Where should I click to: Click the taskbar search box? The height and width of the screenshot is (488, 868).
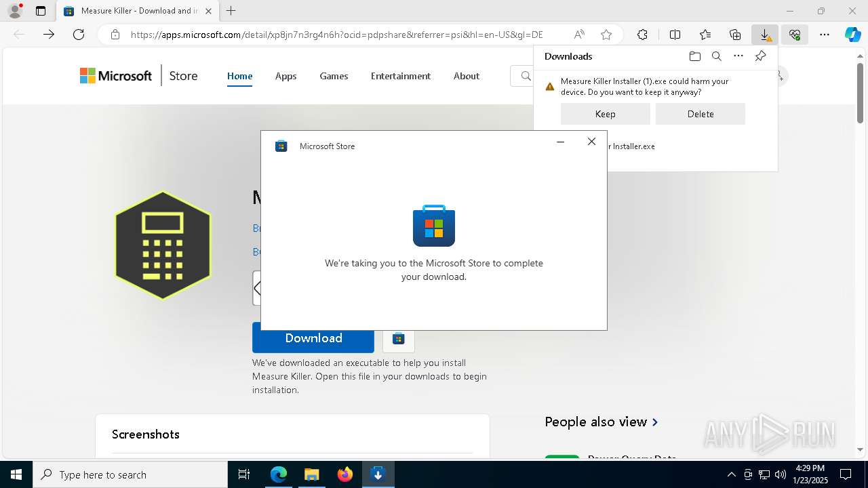pyautogui.click(x=130, y=474)
